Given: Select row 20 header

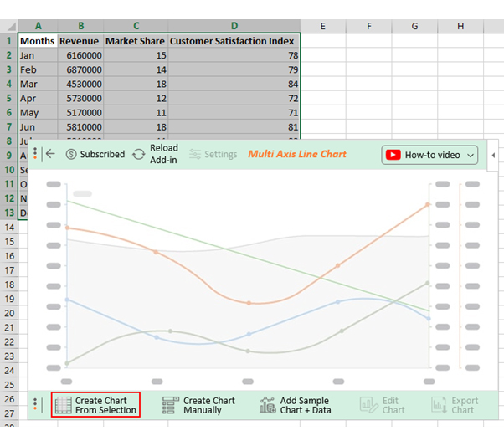Looking at the screenshot, I should [x=9, y=313].
